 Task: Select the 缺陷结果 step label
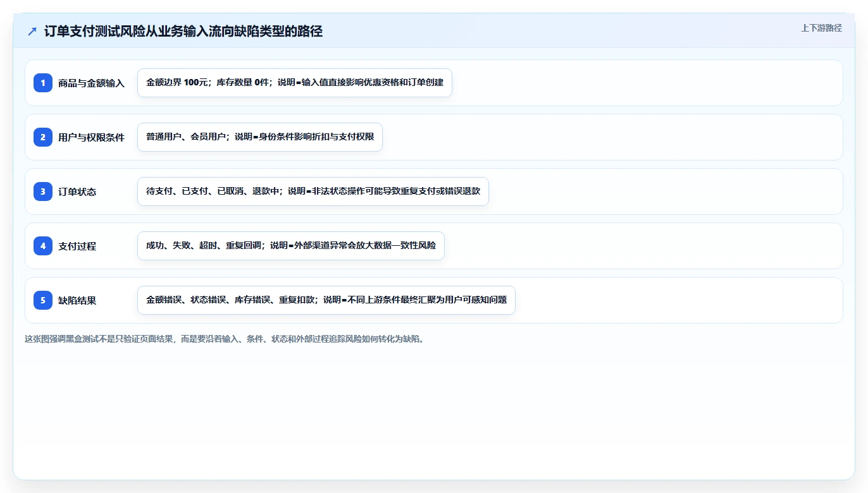(x=77, y=300)
